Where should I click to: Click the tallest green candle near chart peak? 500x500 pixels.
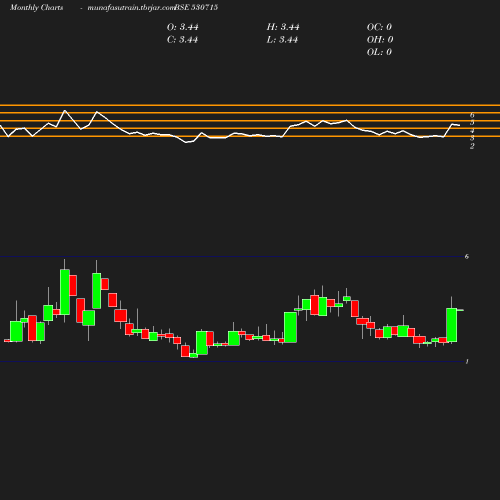click(65, 292)
